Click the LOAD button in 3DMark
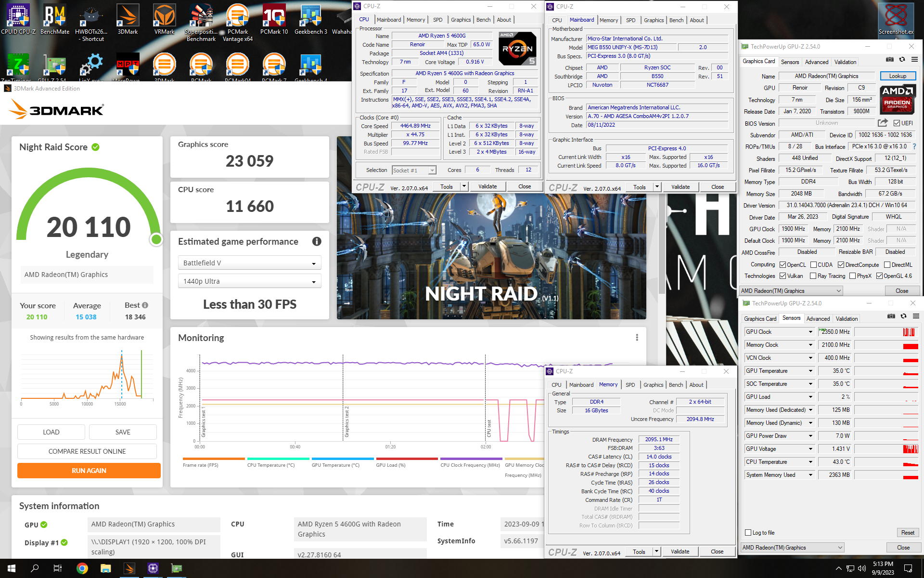924x578 pixels. click(51, 432)
